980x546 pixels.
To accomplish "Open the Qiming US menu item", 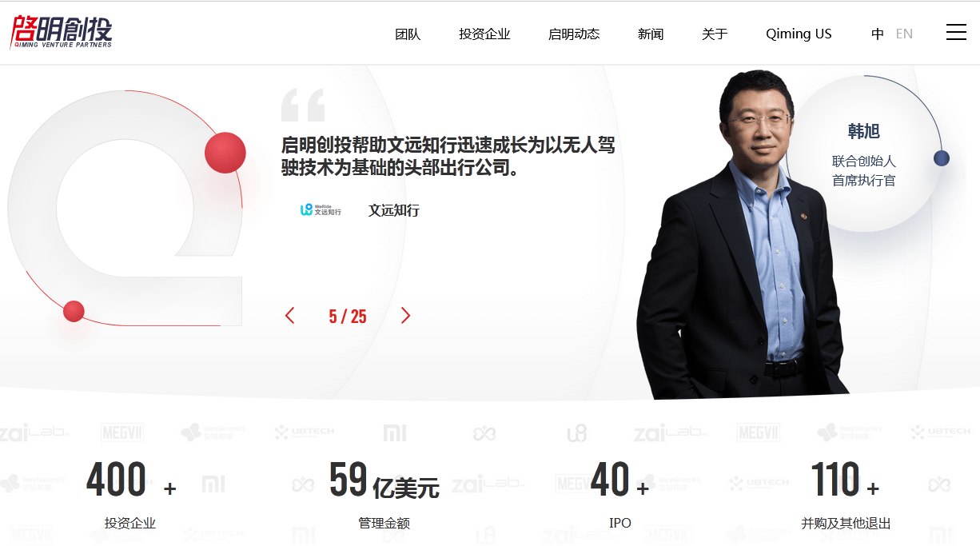I will tap(799, 34).
